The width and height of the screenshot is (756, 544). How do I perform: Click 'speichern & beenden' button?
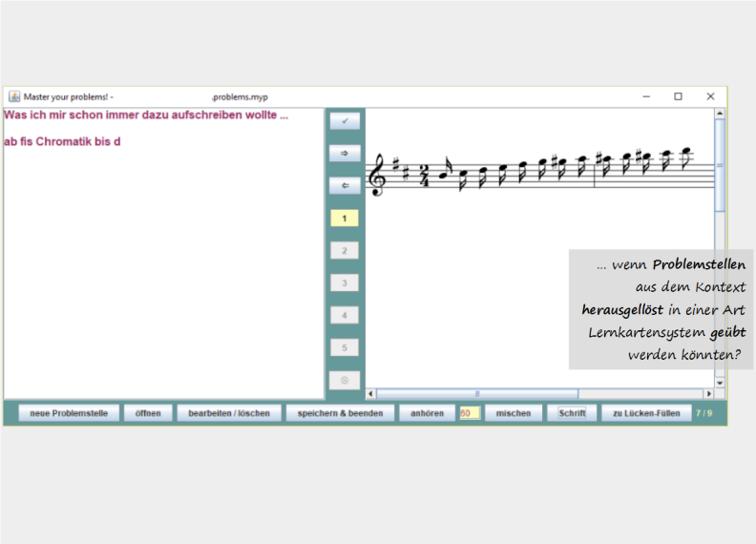[x=340, y=413]
